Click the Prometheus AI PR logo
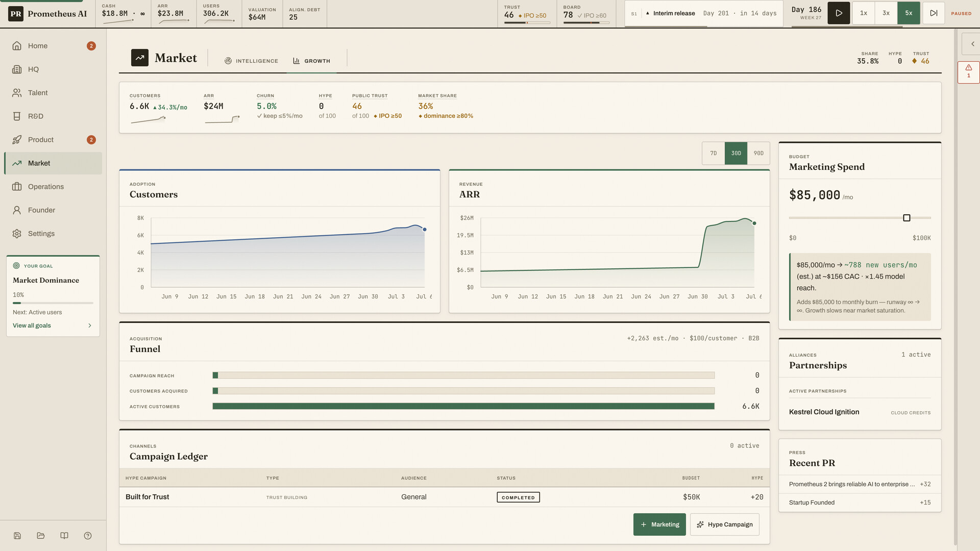 (x=16, y=14)
